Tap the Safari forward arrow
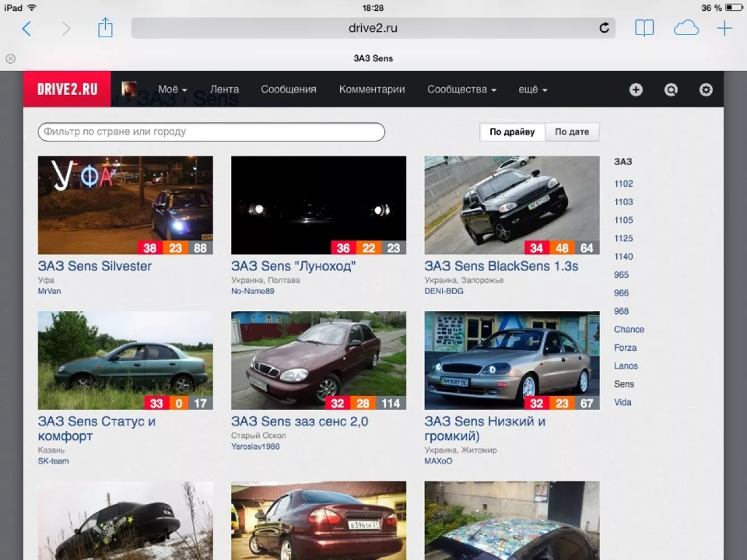The height and width of the screenshot is (560, 747). tap(66, 28)
